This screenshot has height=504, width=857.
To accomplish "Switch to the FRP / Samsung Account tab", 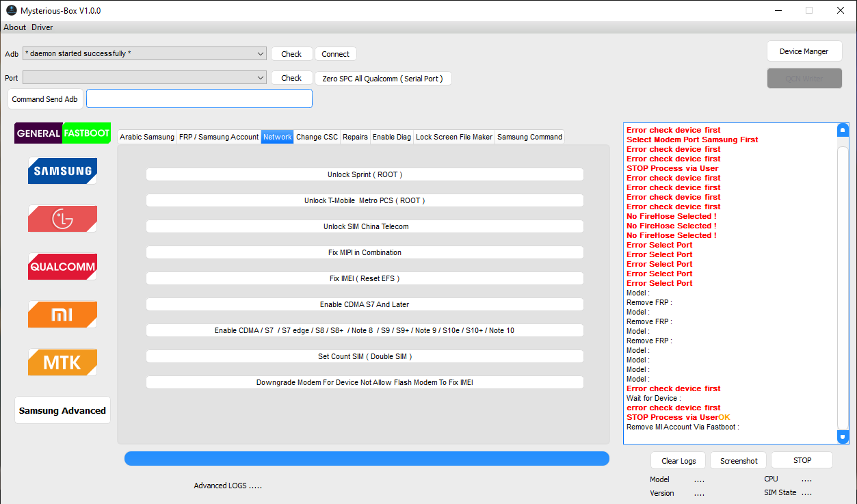I will tap(219, 137).
